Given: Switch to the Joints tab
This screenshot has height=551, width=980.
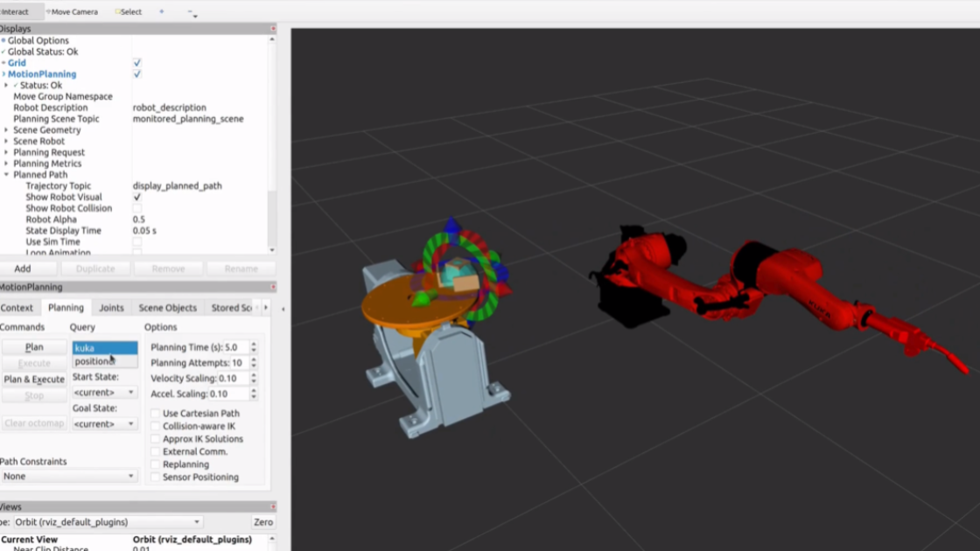Looking at the screenshot, I should pos(111,308).
